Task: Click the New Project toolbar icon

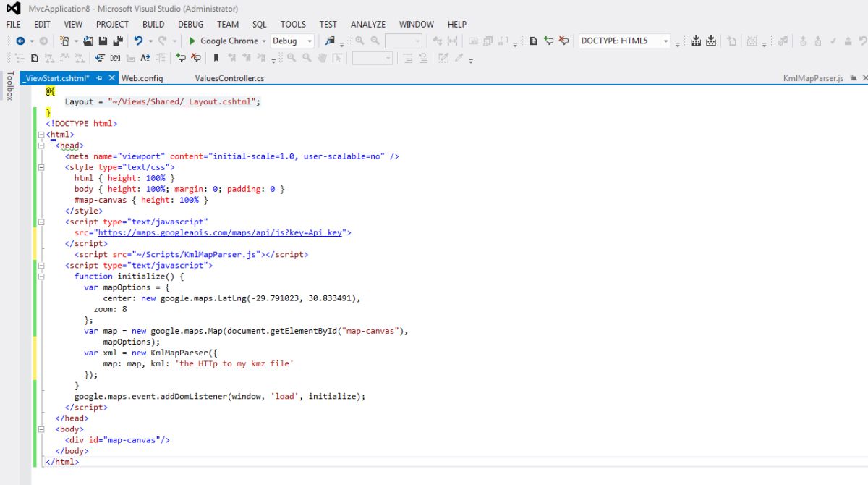Action: click(65, 41)
